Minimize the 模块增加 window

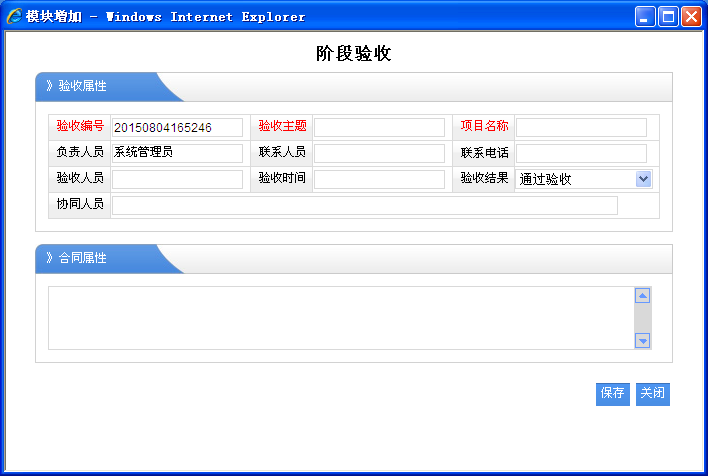645,16
